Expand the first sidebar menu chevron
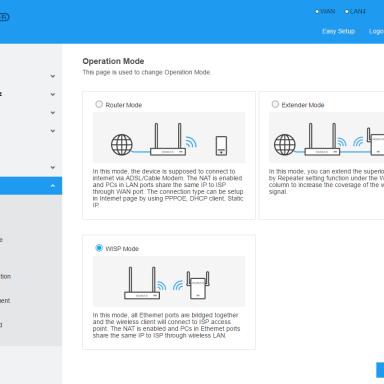The width and height of the screenshot is (384, 384). [x=53, y=76]
